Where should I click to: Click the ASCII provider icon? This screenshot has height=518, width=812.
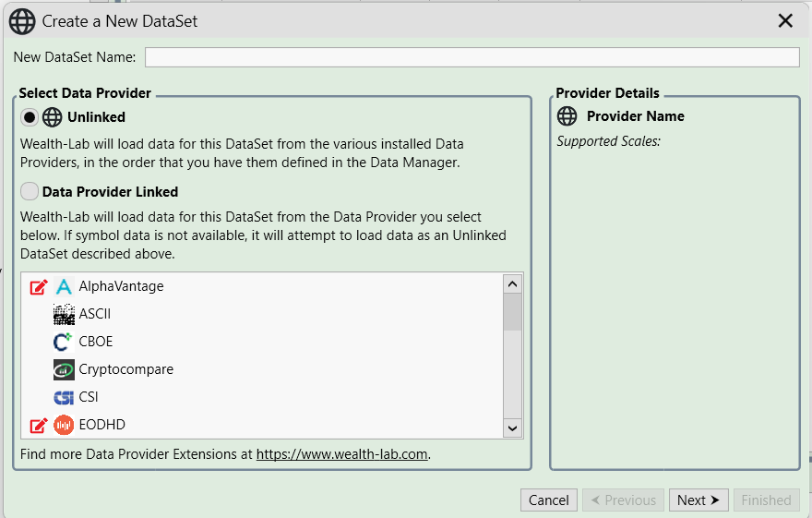click(x=64, y=314)
